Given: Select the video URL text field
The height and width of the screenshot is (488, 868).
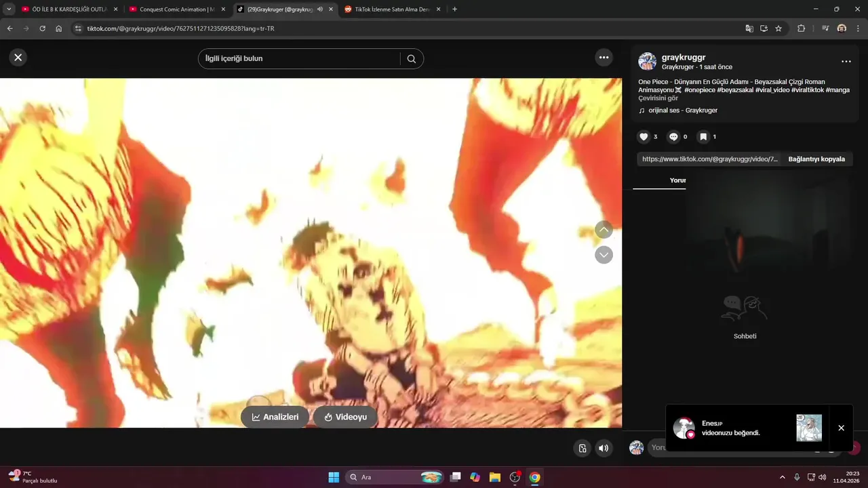Looking at the screenshot, I should click(709, 159).
